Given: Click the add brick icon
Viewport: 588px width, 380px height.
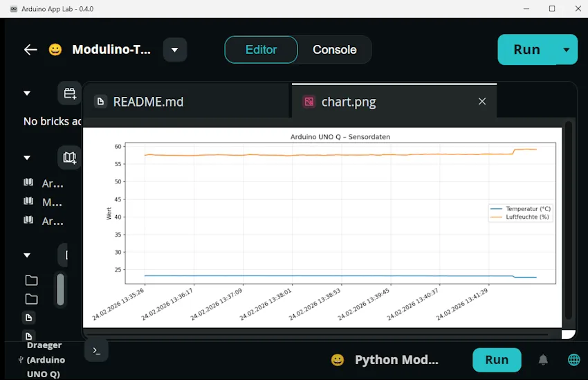Looking at the screenshot, I should [x=70, y=93].
